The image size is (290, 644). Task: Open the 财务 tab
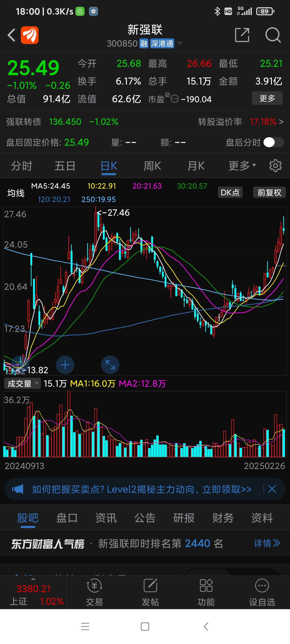click(223, 518)
